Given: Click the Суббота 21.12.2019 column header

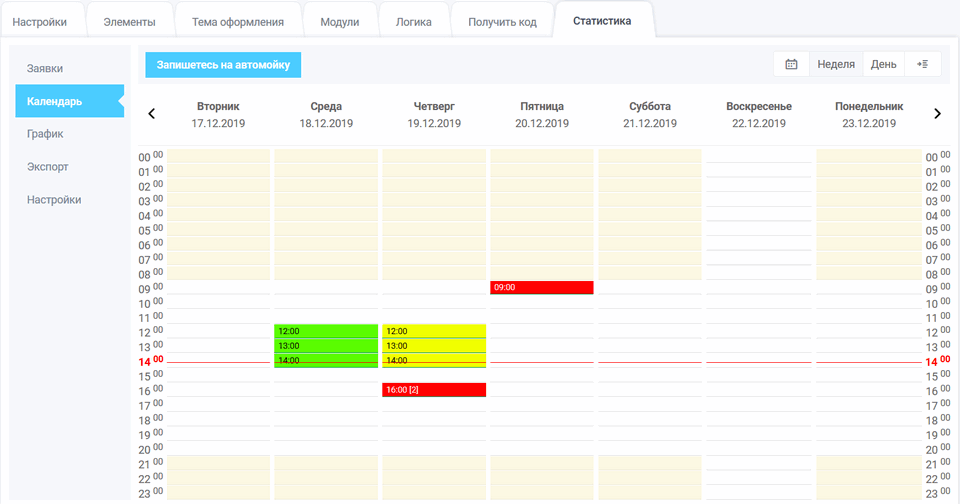Looking at the screenshot, I should [650, 115].
